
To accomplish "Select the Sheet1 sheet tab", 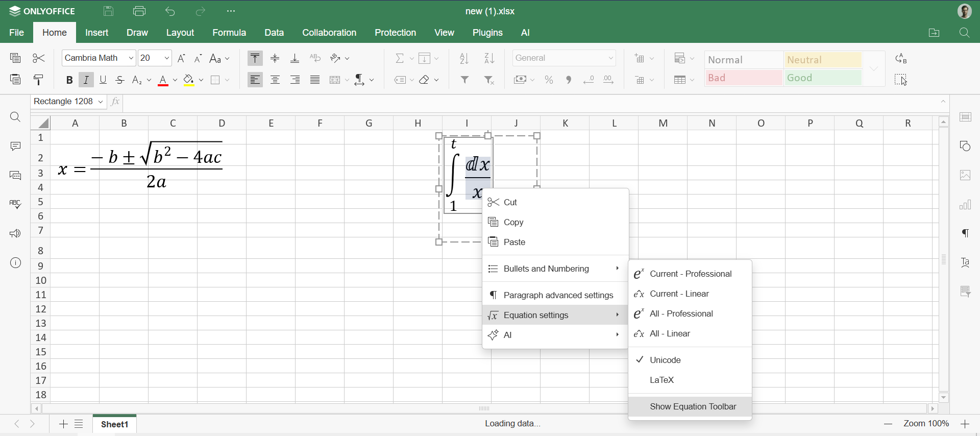I will (115, 424).
